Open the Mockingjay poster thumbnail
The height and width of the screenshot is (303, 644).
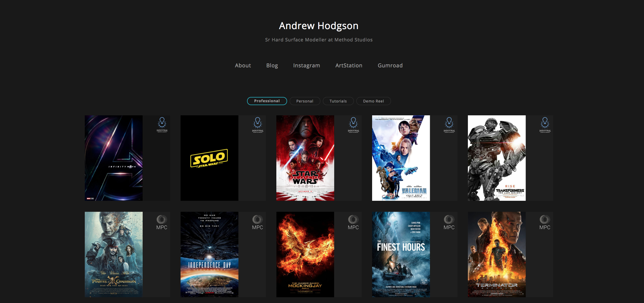[305, 254]
